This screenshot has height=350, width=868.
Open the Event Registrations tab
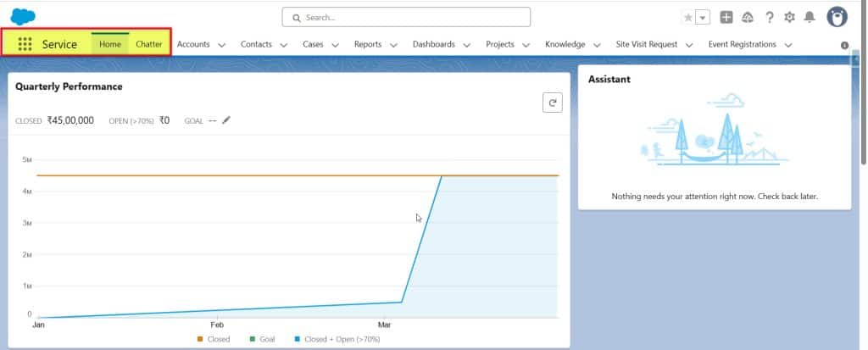click(743, 44)
